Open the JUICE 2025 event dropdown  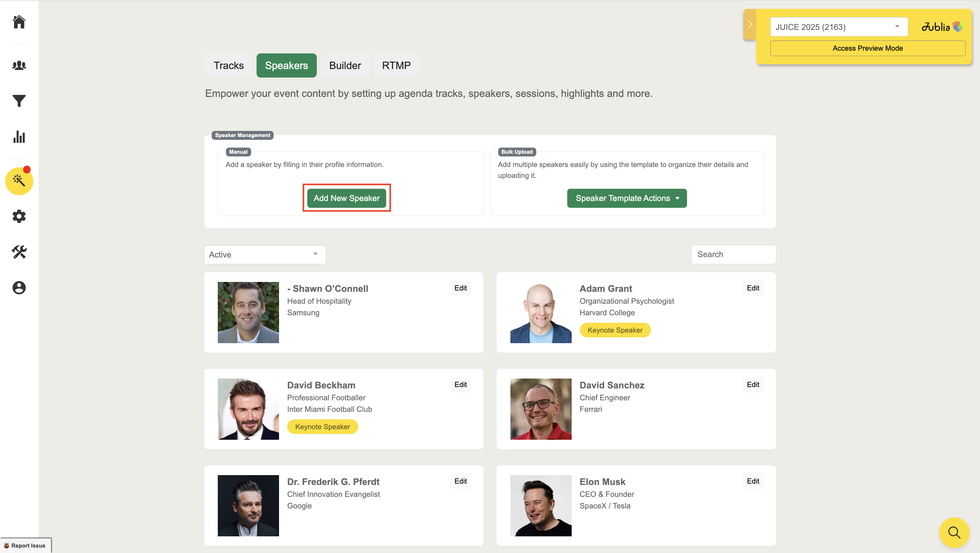click(838, 27)
